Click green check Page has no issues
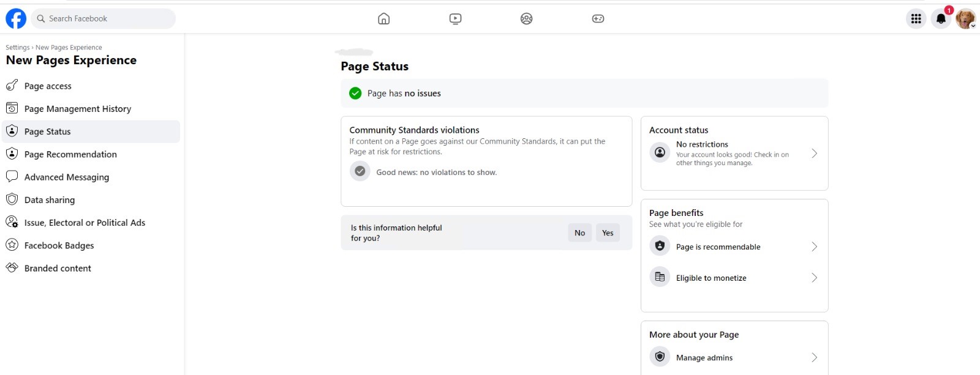 [x=355, y=93]
